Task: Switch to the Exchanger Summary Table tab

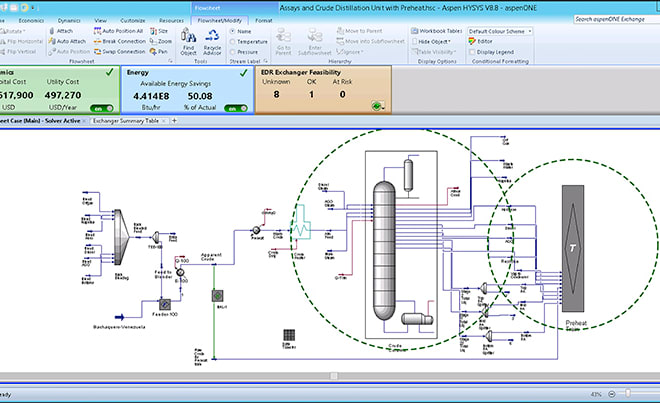Action: [125, 121]
